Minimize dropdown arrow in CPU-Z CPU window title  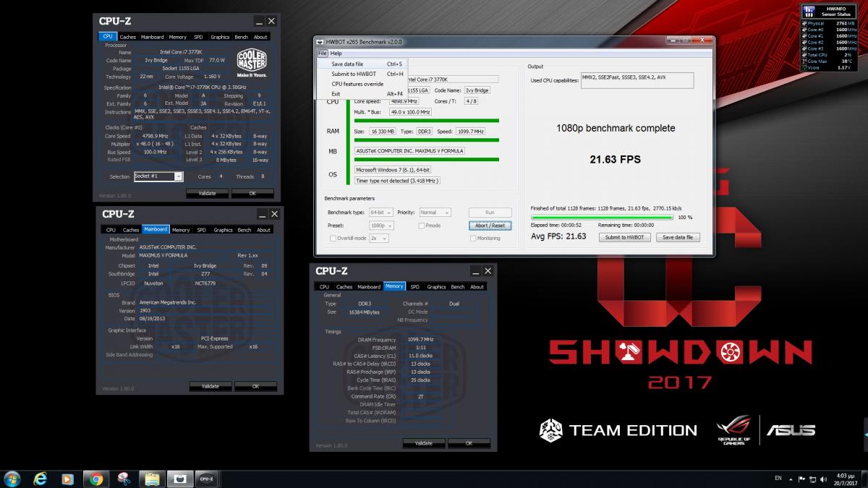pos(259,22)
